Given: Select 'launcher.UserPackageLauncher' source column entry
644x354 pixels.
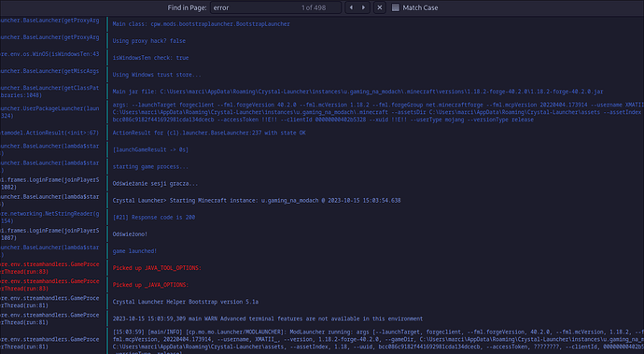Looking at the screenshot, I should [49, 112].
